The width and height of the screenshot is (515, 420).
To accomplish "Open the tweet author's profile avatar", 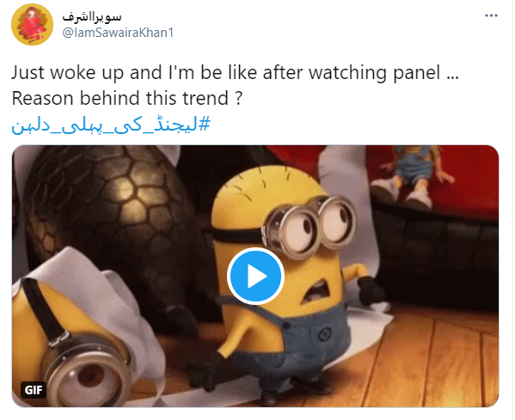I will [32, 25].
